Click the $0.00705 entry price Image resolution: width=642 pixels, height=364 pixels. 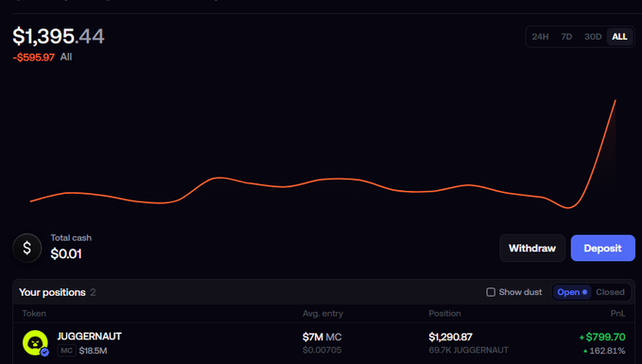[x=321, y=351]
